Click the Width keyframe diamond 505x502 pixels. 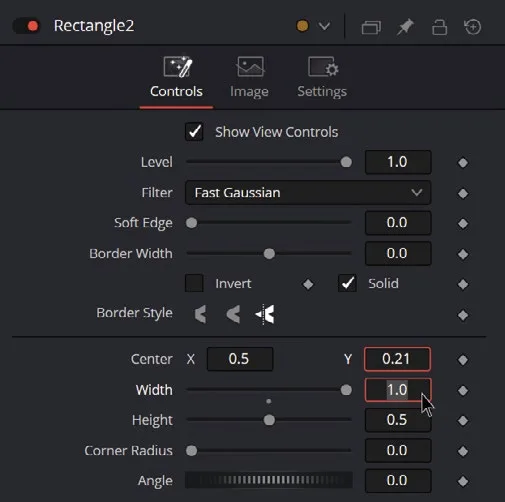coord(463,390)
